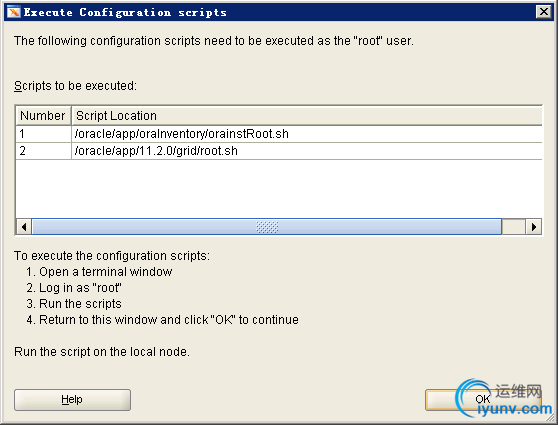Click the left scroll arrow of the table
Viewport: 558px width, 425px height.
[24, 227]
